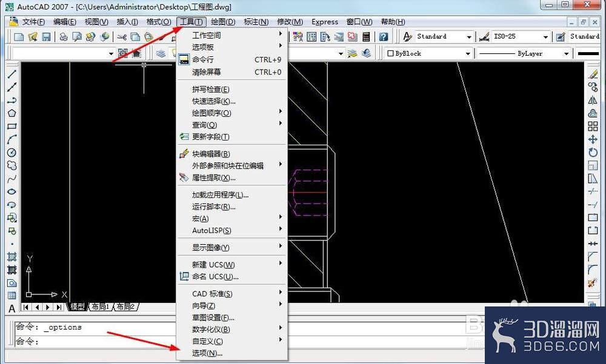Choose 块编辑器(B) menu entry
606x364 pixels.
tap(232, 154)
